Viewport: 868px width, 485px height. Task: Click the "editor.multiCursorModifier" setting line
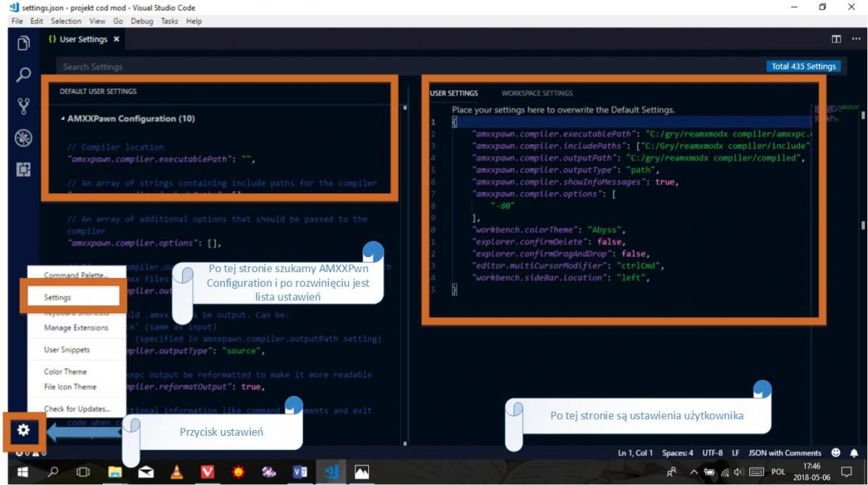567,266
